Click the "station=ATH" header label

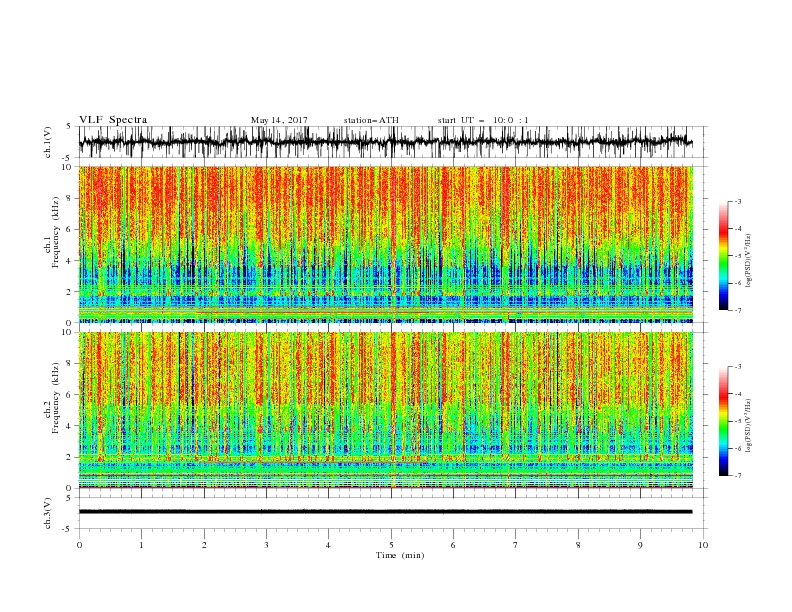[371, 120]
